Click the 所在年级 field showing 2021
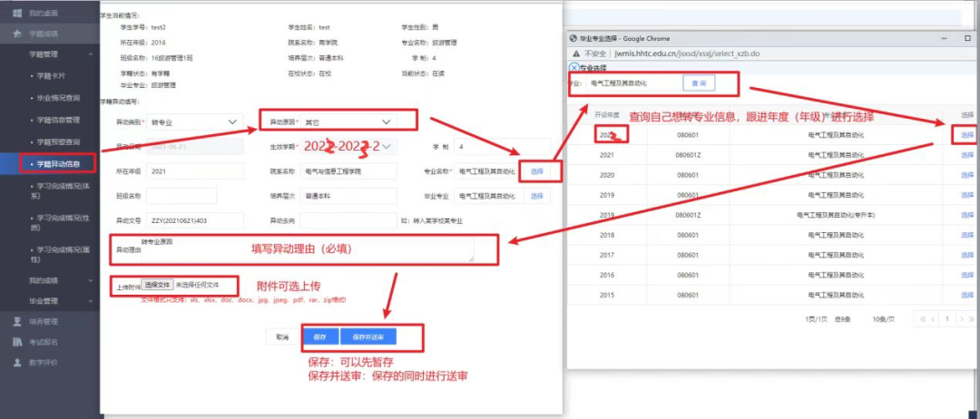980x419 pixels. click(195, 171)
